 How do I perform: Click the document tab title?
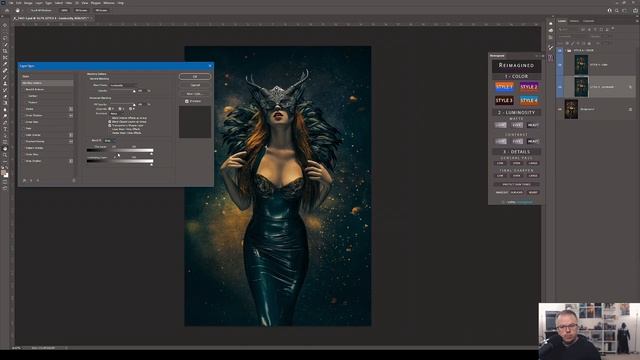coord(50,18)
